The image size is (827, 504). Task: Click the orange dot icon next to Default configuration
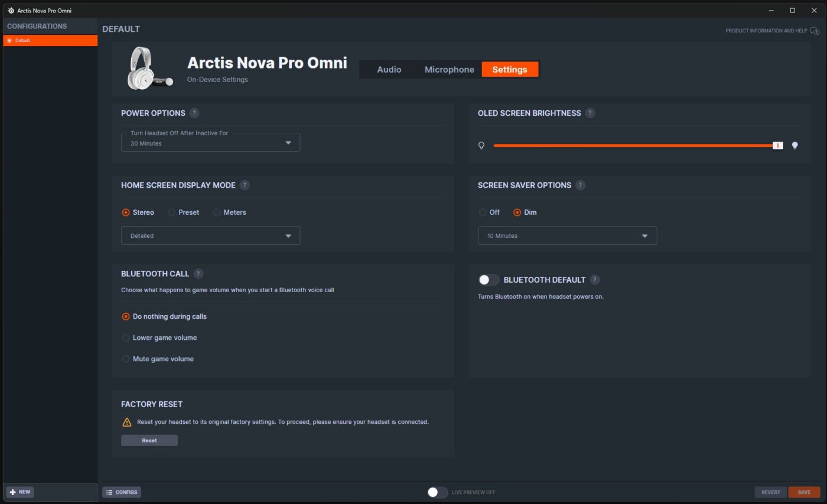[9, 41]
